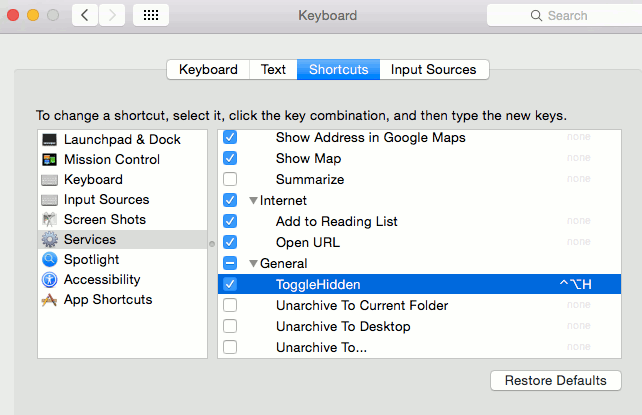Click the magnifier icon in search field
The width and height of the screenshot is (642, 415).
536,16
